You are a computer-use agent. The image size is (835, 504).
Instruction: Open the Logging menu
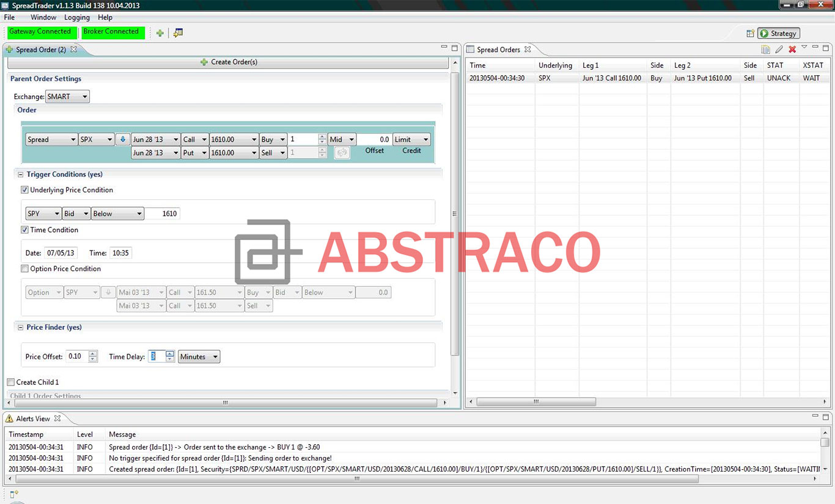click(76, 17)
